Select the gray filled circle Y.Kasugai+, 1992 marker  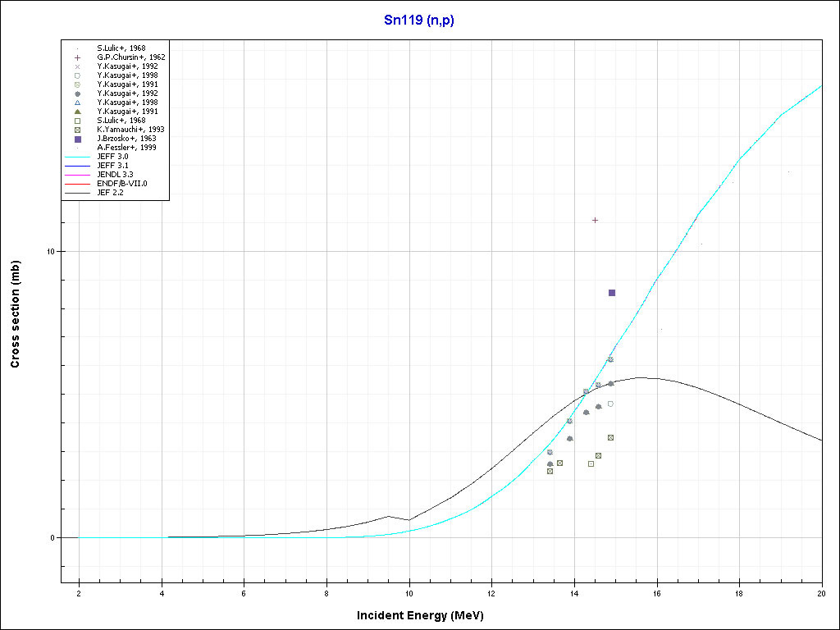(x=77, y=94)
